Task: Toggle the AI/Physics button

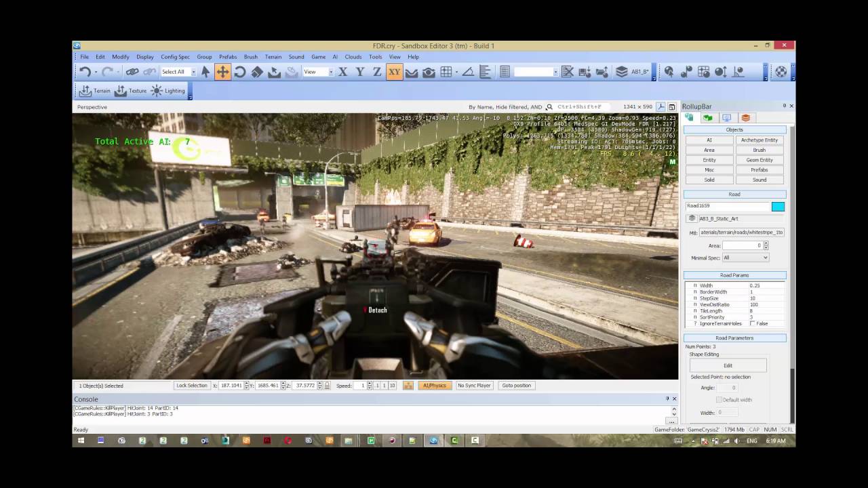Action: click(435, 386)
